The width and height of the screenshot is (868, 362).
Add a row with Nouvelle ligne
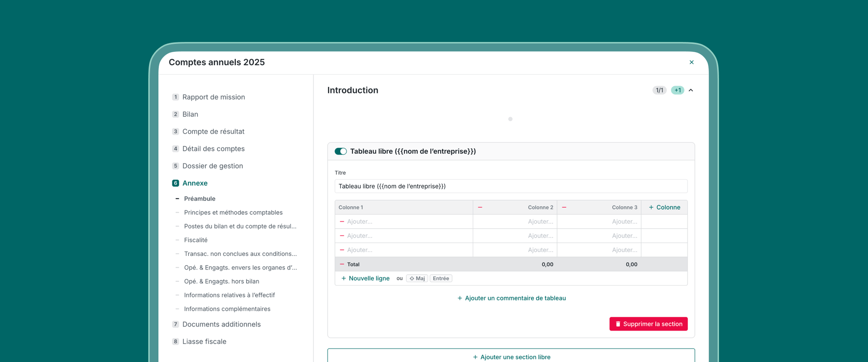(x=365, y=278)
